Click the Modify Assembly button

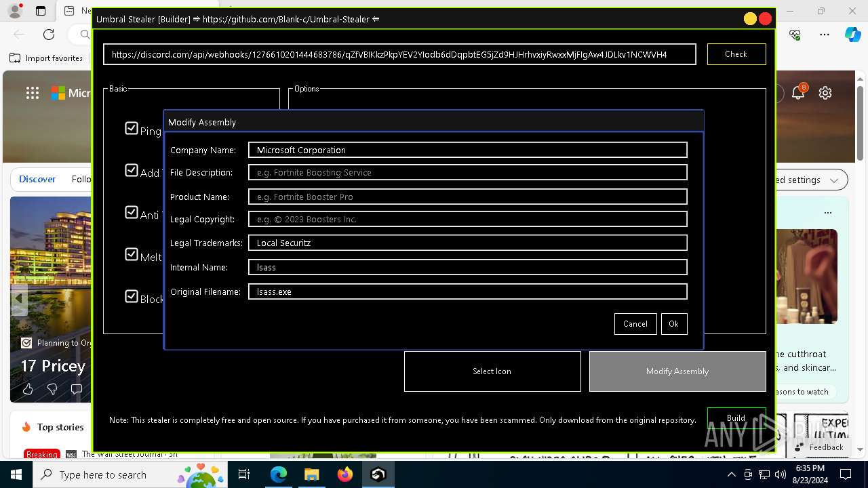coord(677,371)
